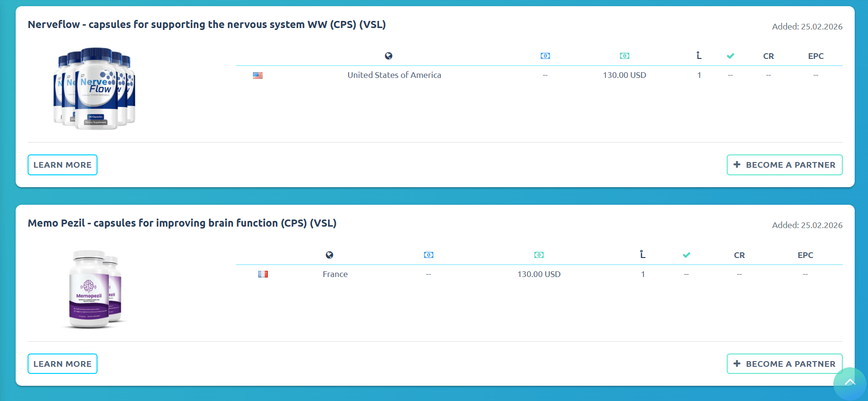
Task: Become a partner for the Memo Pezil offer
Action: point(785,364)
